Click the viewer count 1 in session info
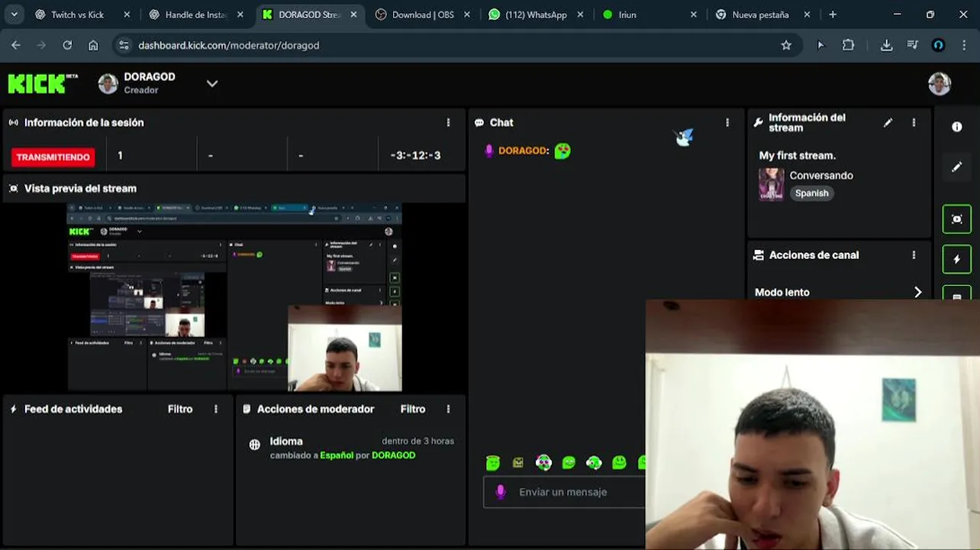980x550 pixels. click(x=120, y=156)
